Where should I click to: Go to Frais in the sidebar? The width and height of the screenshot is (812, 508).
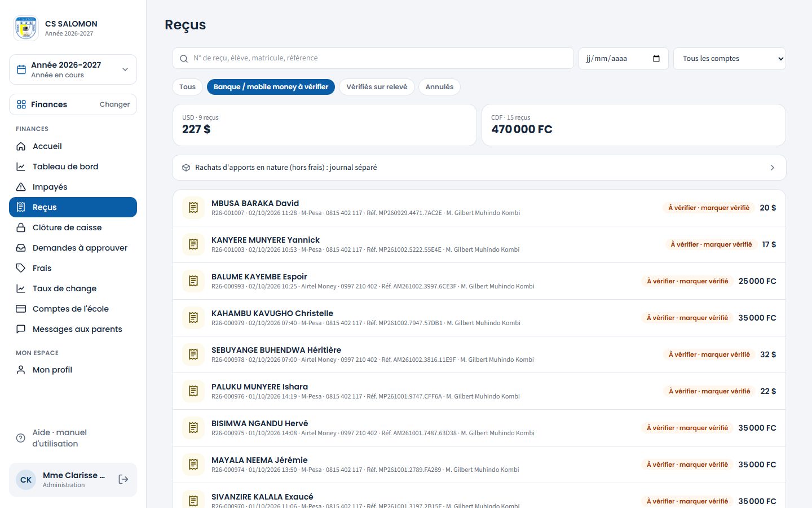click(x=73, y=268)
